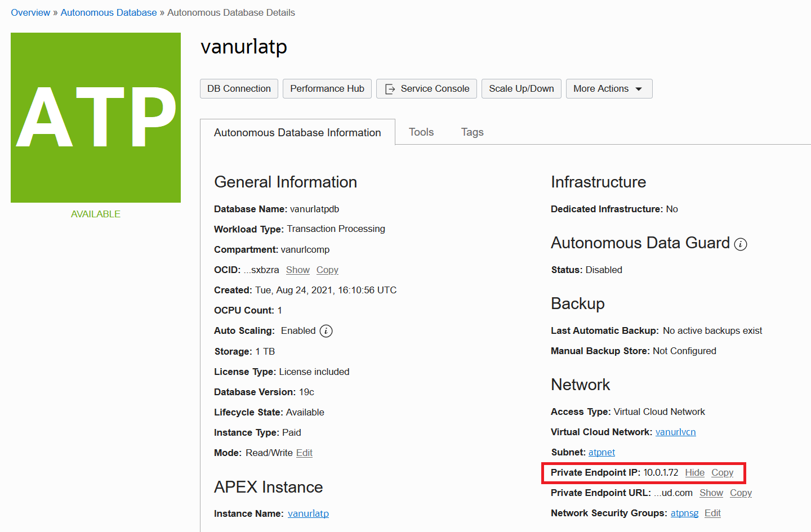
Task: Click the Autonomous Data Guard info icon
Action: 741,244
